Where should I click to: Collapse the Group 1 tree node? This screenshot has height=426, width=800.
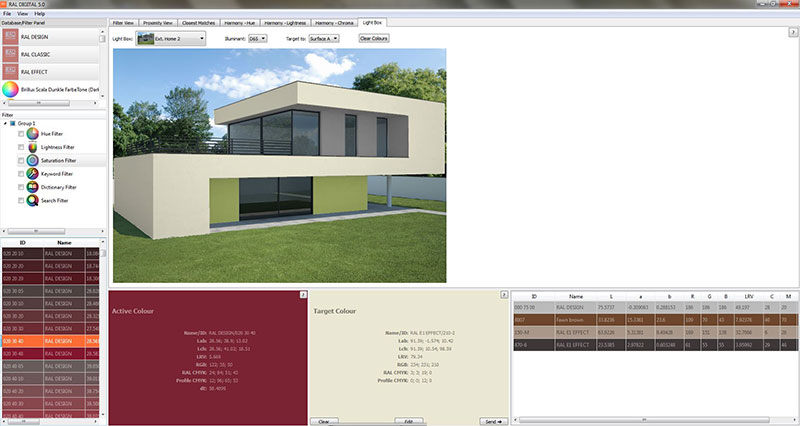pyautogui.click(x=6, y=123)
